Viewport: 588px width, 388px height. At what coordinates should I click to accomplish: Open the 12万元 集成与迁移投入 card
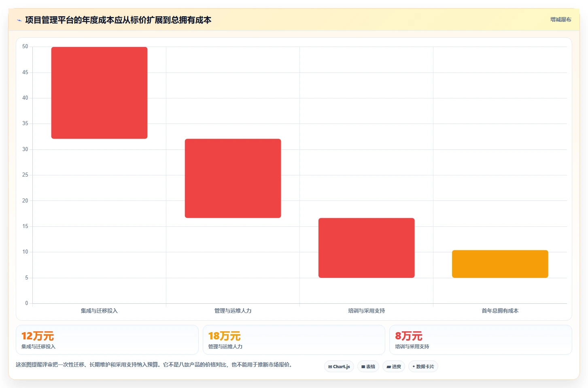tap(107, 340)
